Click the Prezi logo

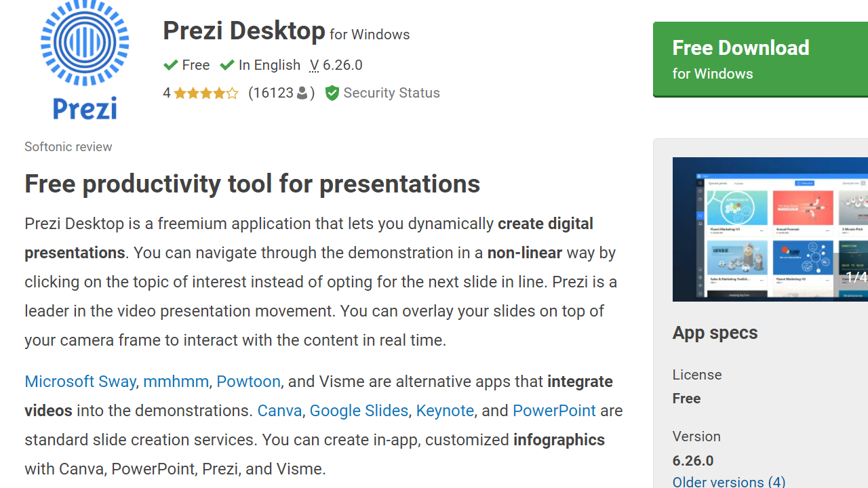[x=84, y=60]
